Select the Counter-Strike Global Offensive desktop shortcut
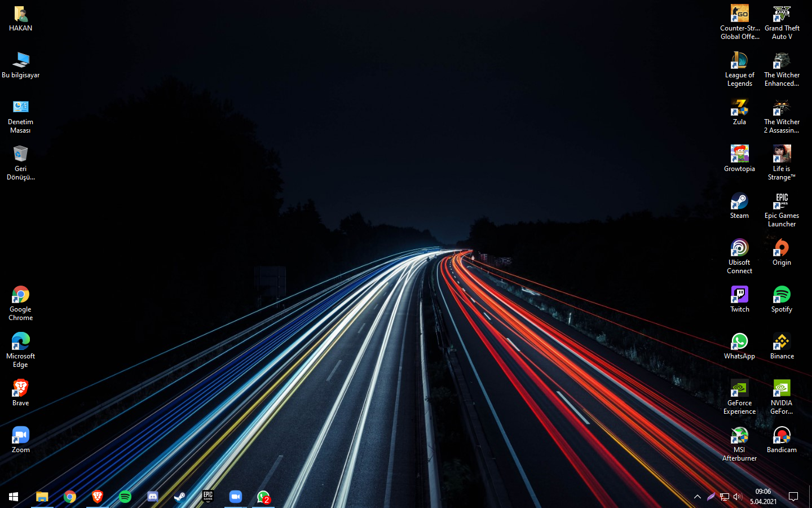Viewport: 812px width, 508px height. tap(740, 23)
